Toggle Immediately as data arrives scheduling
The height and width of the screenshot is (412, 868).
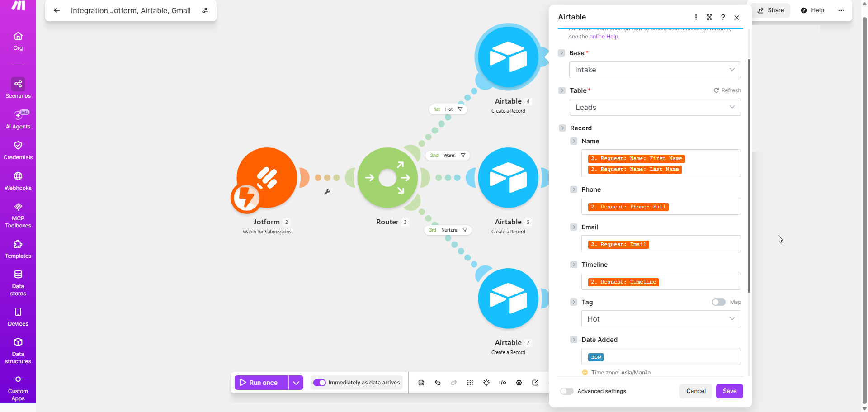coord(320,383)
